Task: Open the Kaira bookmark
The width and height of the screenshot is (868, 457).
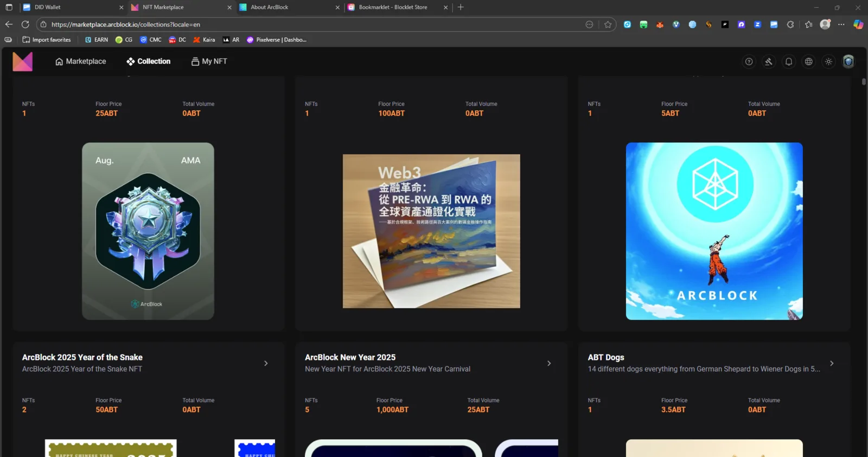Action: pyautogui.click(x=204, y=40)
